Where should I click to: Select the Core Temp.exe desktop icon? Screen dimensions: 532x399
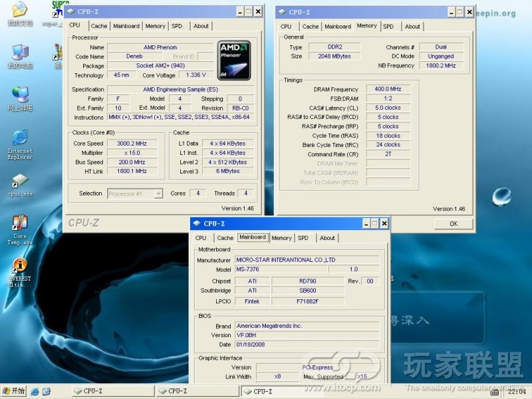[x=20, y=230]
